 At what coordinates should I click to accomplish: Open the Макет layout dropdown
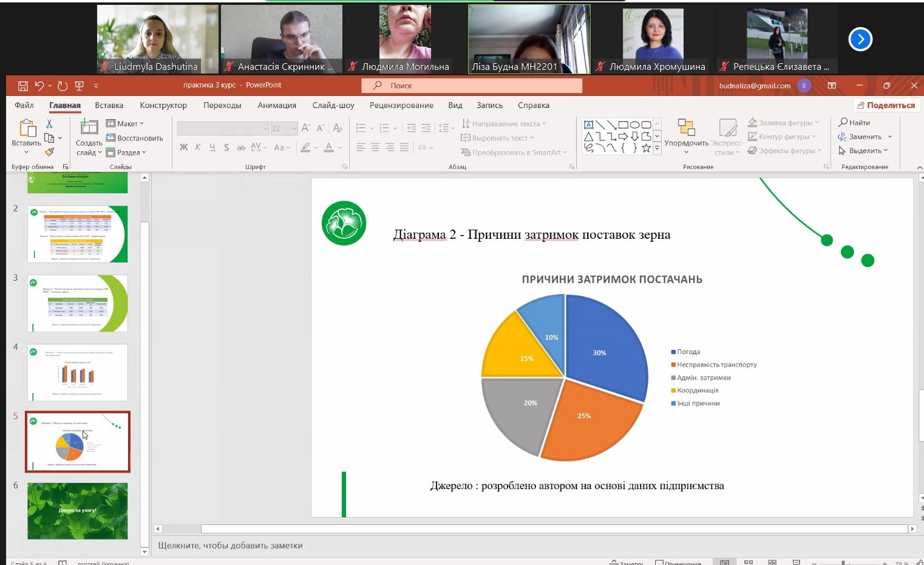[x=126, y=123]
